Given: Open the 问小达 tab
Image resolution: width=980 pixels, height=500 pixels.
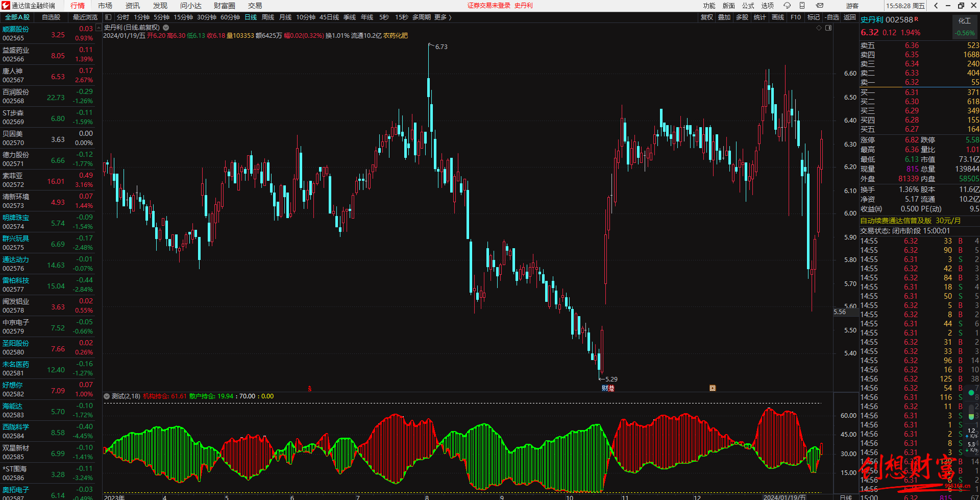Looking at the screenshot, I should click(x=191, y=6).
